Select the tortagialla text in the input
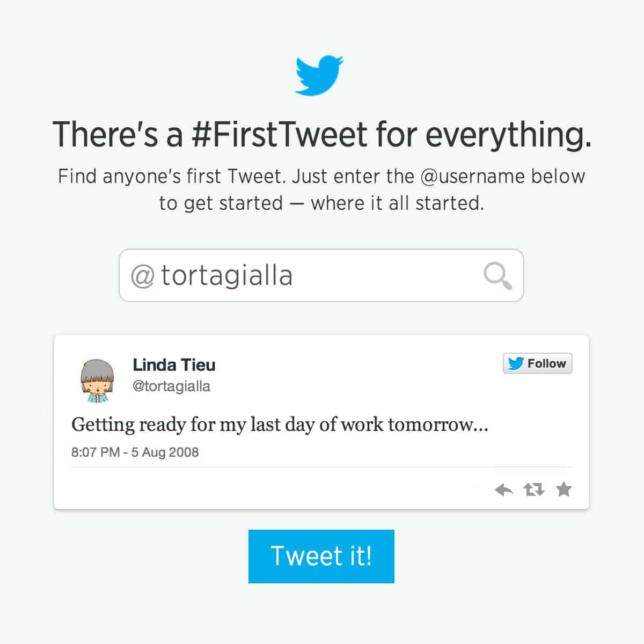The image size is (644, 644). pyautogui.click(x=228, y=275)
